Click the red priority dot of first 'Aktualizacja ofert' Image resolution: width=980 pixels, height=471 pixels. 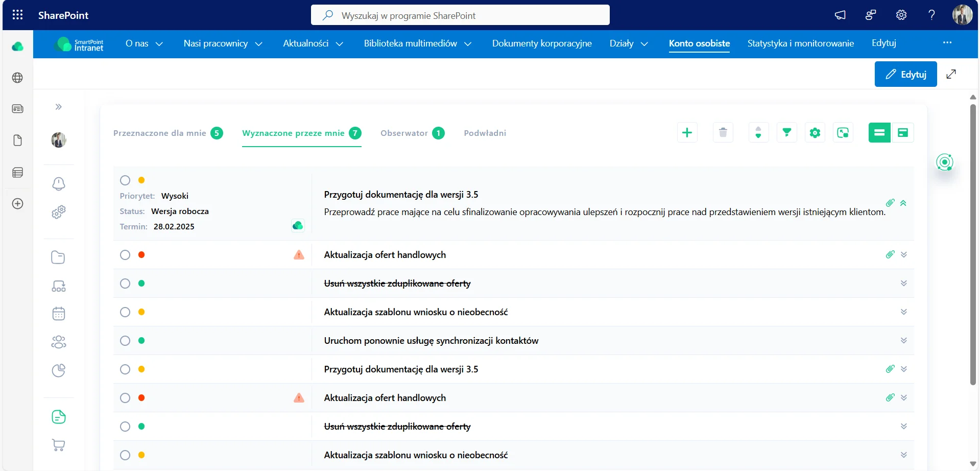tap(141, 255)
